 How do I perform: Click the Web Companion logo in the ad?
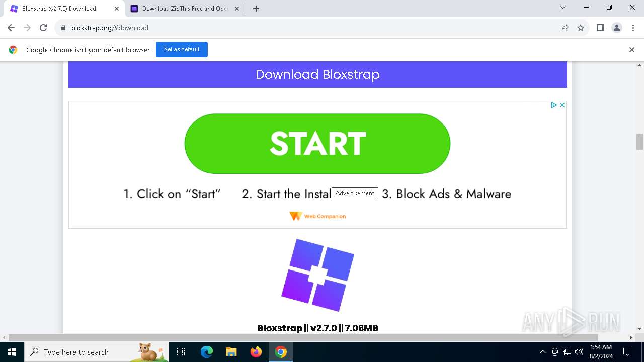point(317,216)
